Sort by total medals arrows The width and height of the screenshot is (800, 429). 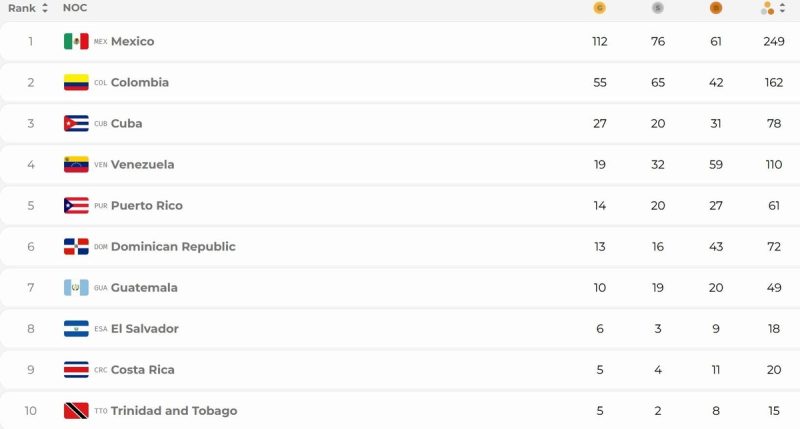click(782, 8)
